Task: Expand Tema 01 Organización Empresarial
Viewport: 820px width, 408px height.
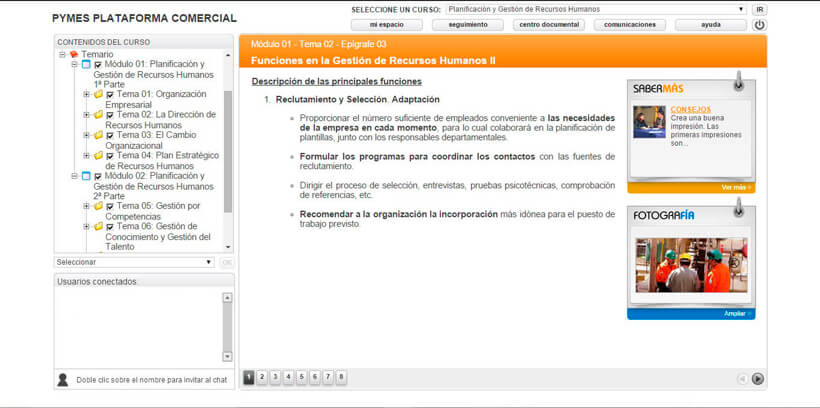Action: click(x=86, y=94)
